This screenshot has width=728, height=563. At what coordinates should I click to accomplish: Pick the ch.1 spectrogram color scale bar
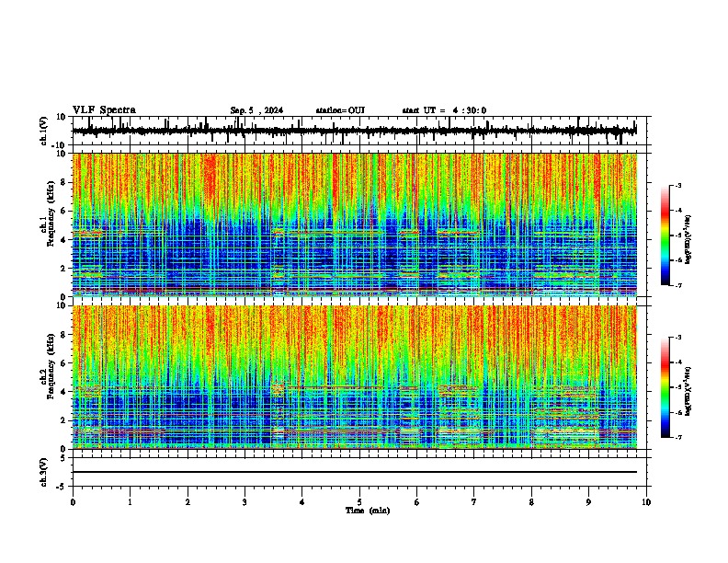pos(665,235)
